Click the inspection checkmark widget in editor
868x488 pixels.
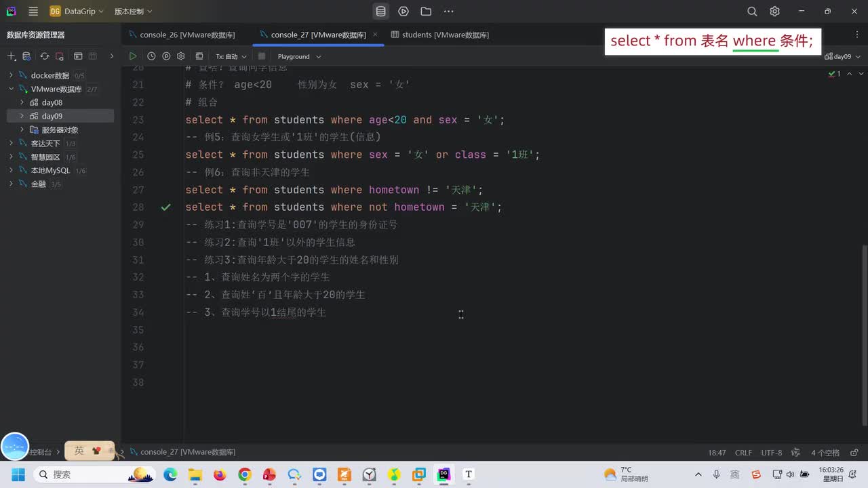coord(835,73)
